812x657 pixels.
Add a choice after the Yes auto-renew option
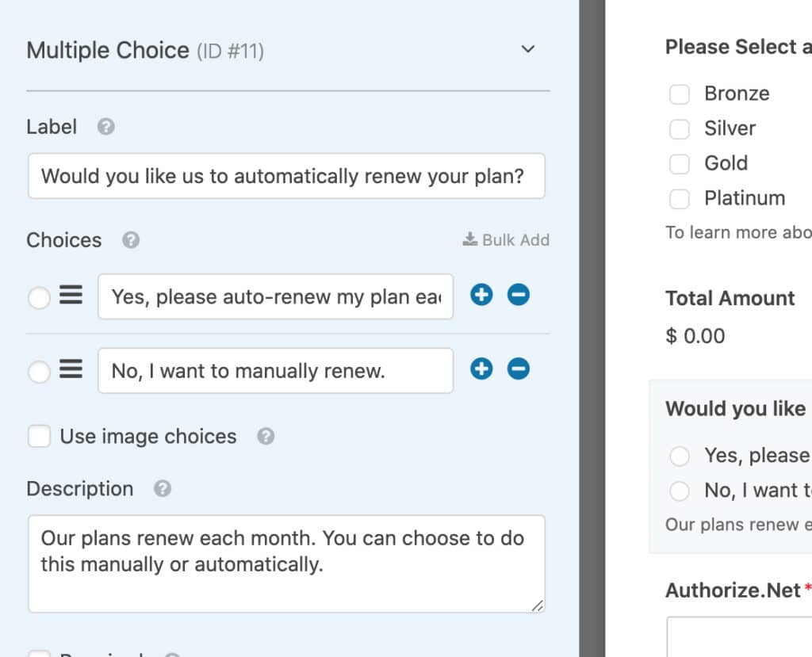(x=481, y=296)
